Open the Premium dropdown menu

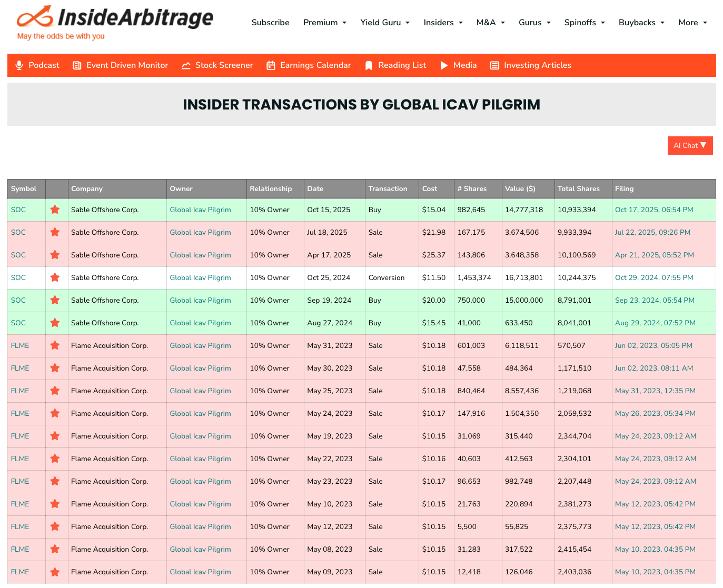[324, 23]
